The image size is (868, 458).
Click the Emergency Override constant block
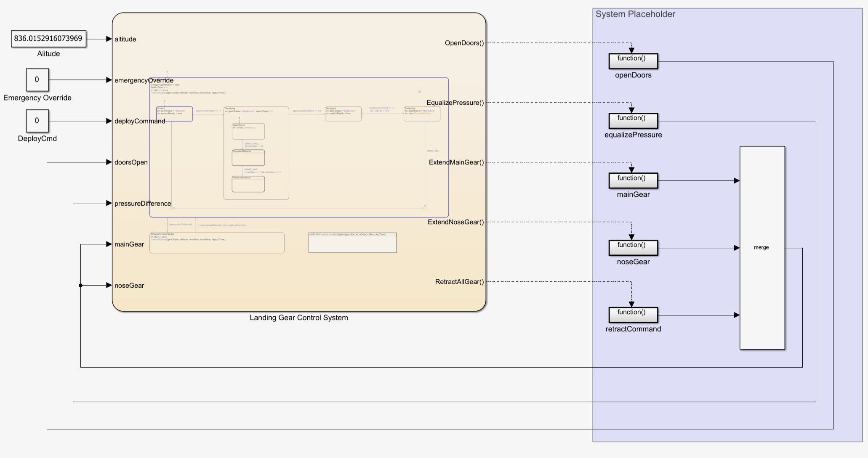[x=37, y=80]
